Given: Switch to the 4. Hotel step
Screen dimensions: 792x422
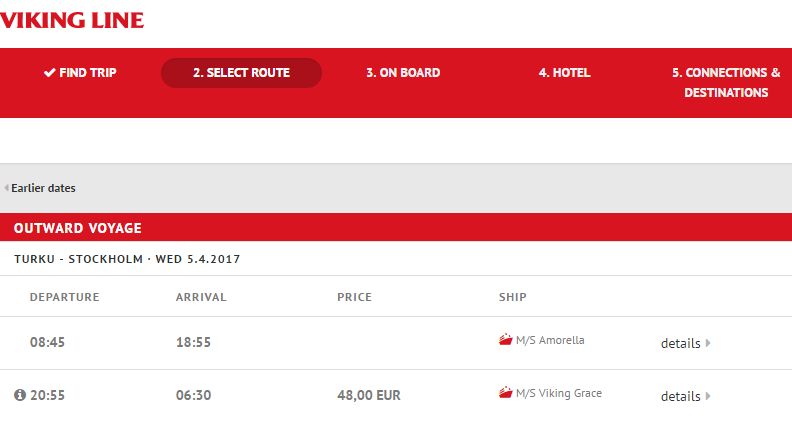Looking at the screenshot, I should click(x=564, y=73).
